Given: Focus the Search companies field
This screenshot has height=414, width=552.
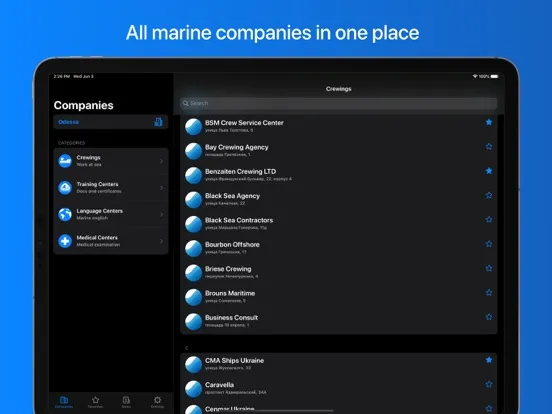Looking at the screenshot, I should tap(339, 103).
